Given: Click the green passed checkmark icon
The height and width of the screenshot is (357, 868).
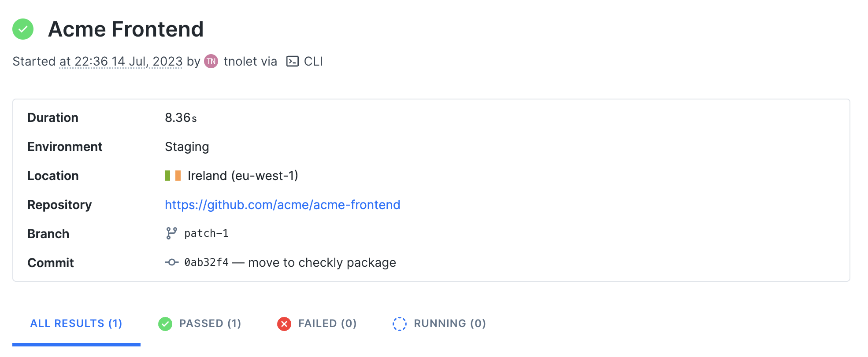Looking at the screenshot, I should click(165, 324).
